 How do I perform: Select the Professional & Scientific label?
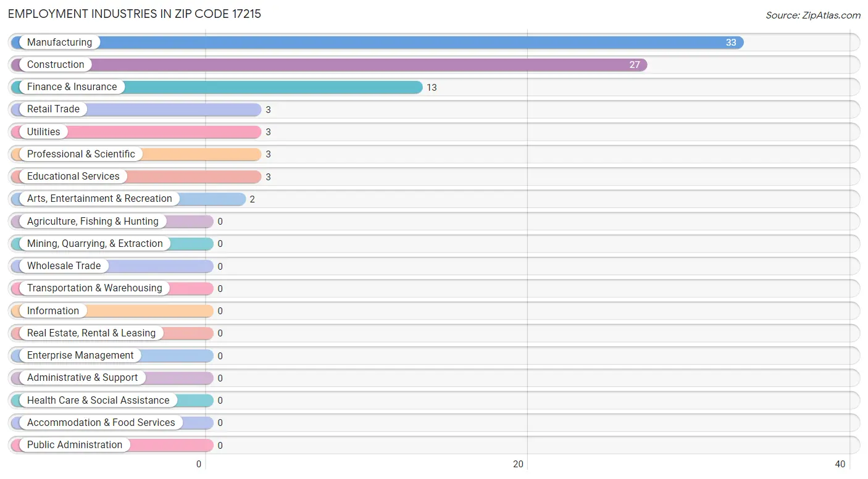(81, 154)
